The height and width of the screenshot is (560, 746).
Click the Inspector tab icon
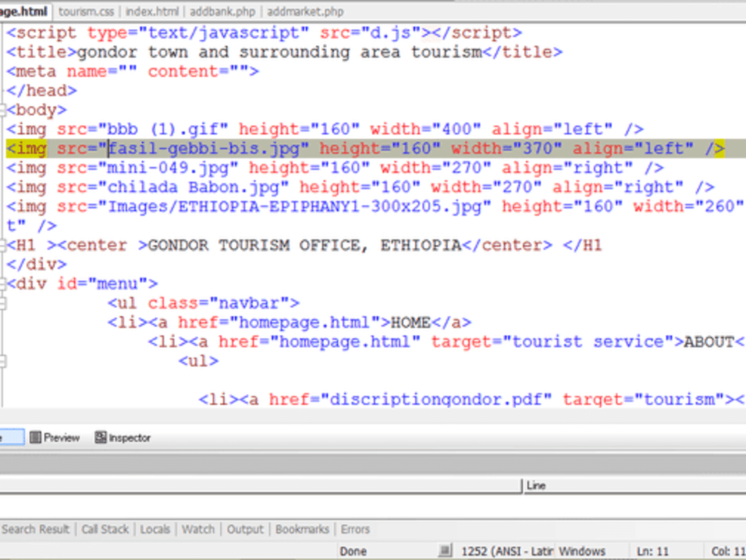(x=100, y=438)
